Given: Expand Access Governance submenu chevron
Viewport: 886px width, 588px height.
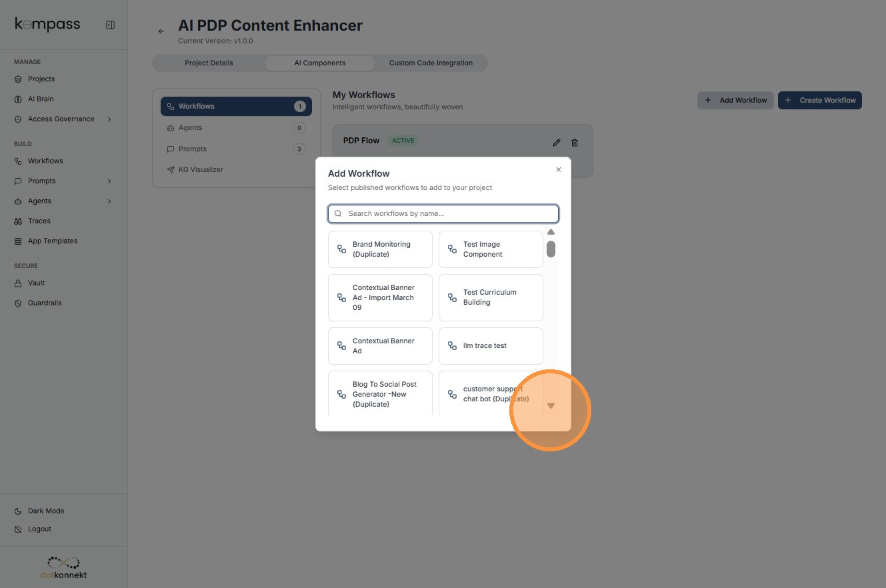Looking at the screenshot, I should tap(109, 119).
